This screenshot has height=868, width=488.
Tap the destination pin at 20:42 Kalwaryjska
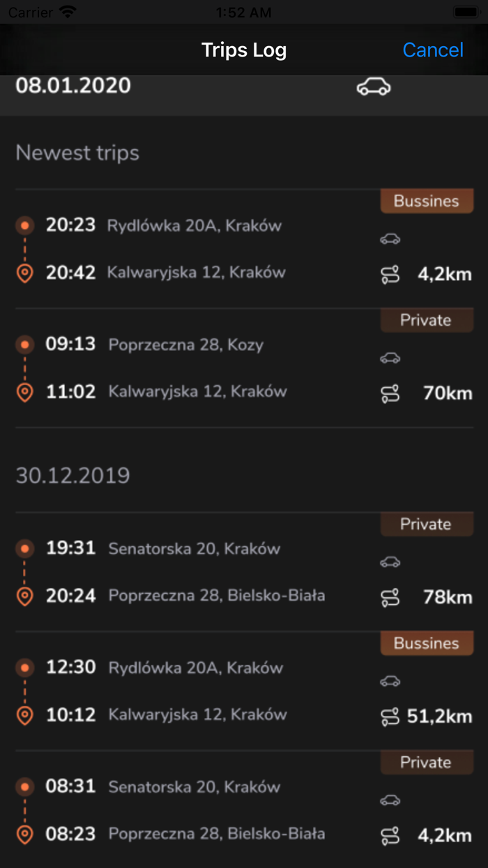25,273
